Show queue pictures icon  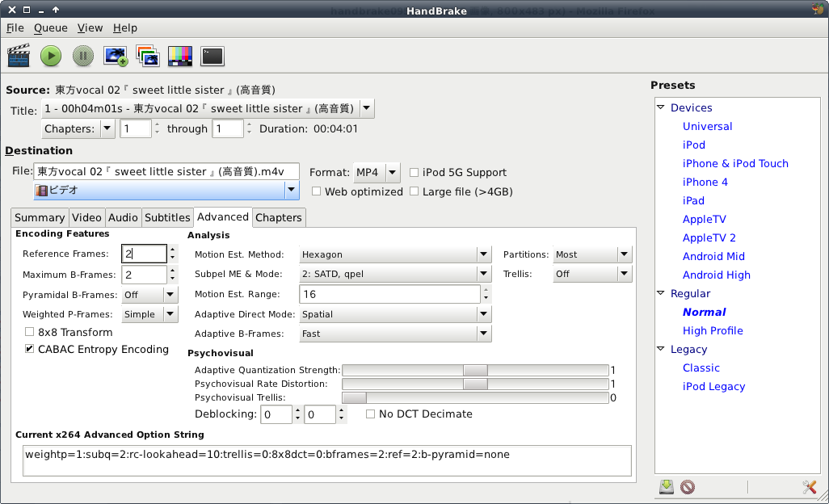[x=148, y=56]
